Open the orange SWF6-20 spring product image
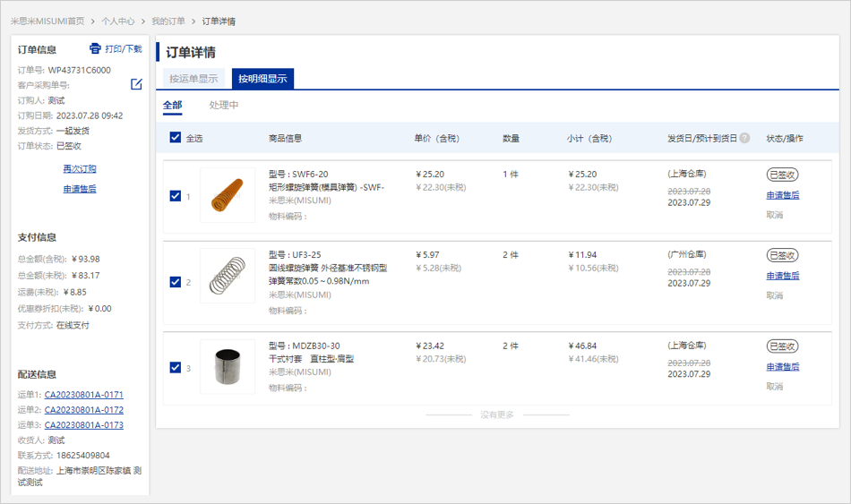 tap(228, 195)
